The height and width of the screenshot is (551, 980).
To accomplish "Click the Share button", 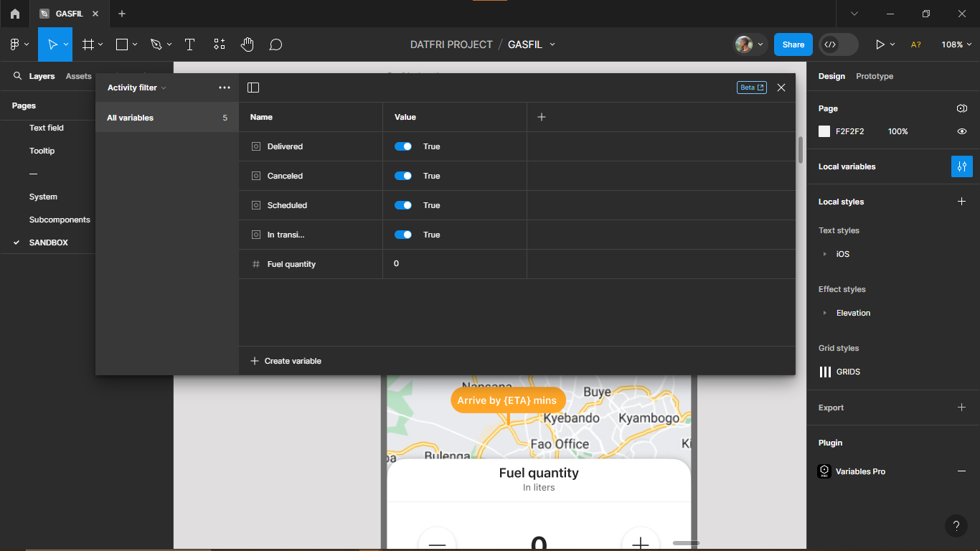I will (793, 44).
